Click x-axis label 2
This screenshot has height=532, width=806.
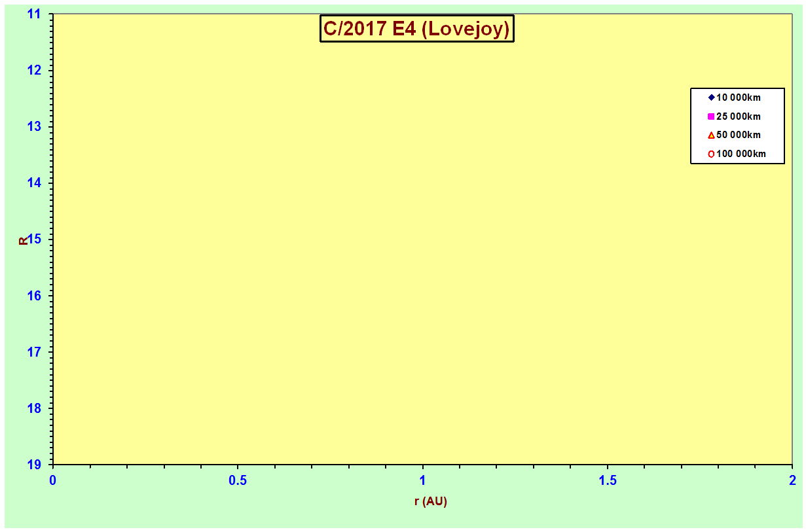tap(792, 480)
